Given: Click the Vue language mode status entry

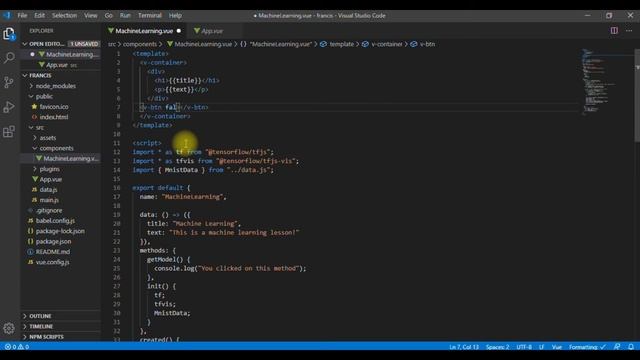Looking at the screenshot, I should (x=557, y=347).
